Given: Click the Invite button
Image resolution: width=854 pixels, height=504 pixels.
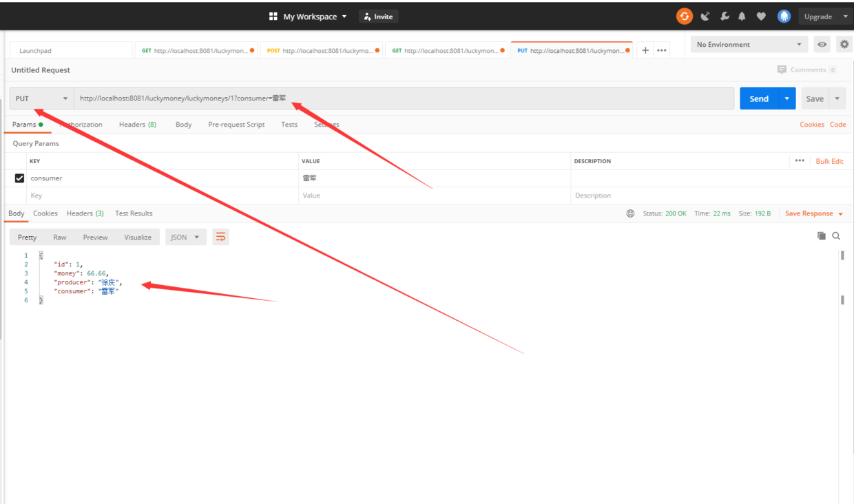Looking at the screenshot, I should coord(378,17).
